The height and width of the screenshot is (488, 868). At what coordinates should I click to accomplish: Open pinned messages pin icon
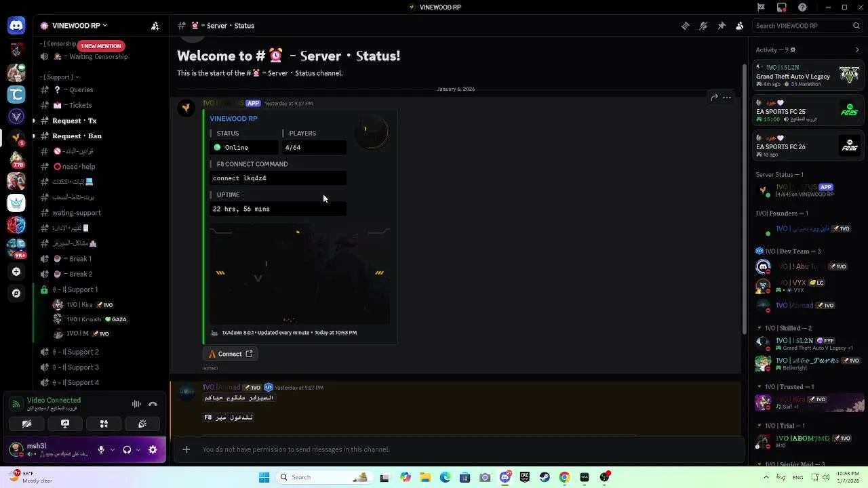[722, 26]
